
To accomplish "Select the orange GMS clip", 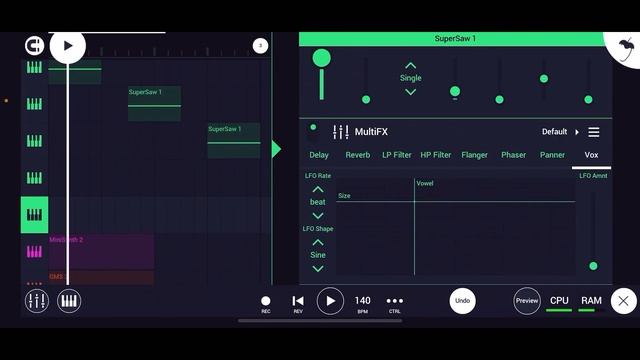I will pyautogui.click(x=101, y=278).
